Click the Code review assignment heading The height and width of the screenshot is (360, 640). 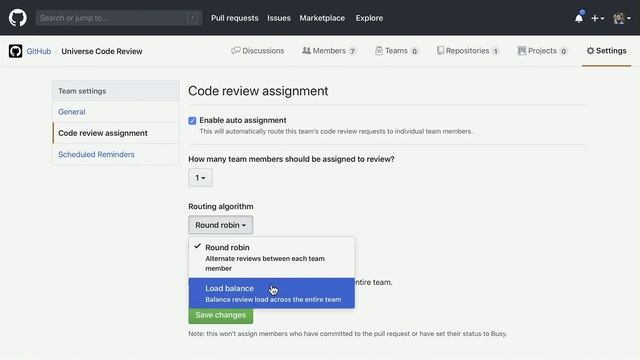pyautogui.click(x=258, y=91)
